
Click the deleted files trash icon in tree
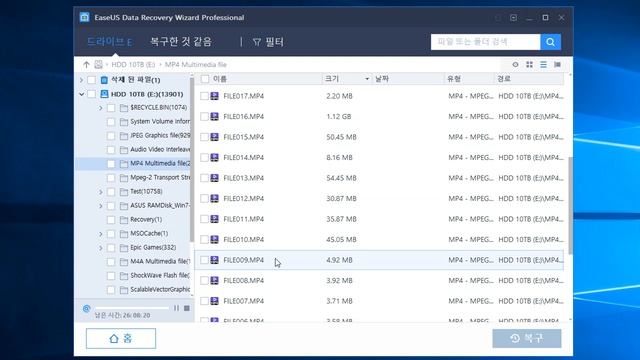pos(104,80)
